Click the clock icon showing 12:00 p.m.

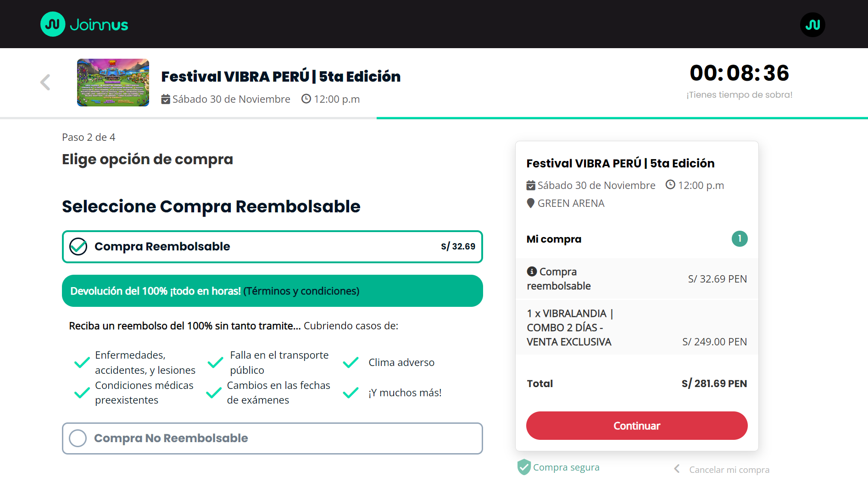[306, 99]
